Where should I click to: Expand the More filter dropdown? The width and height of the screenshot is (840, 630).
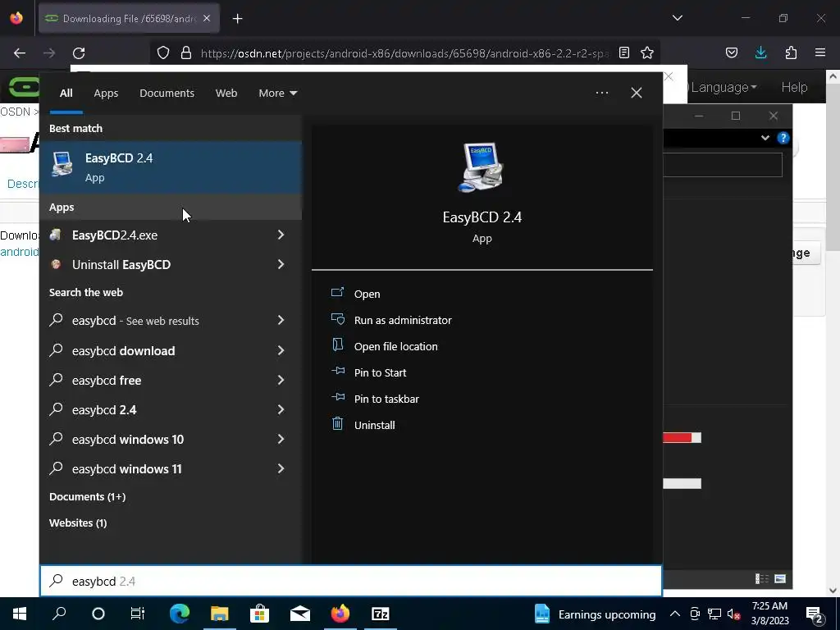point(277,94)
